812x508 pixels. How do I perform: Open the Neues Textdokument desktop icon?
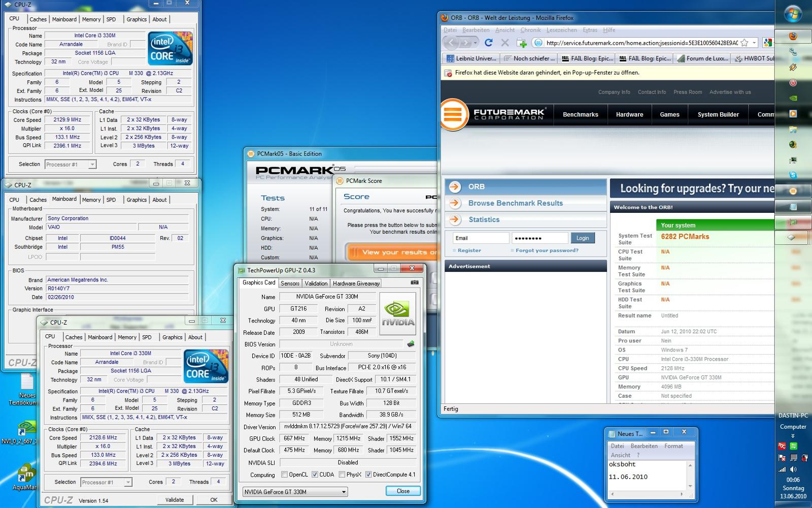(26, 389)
